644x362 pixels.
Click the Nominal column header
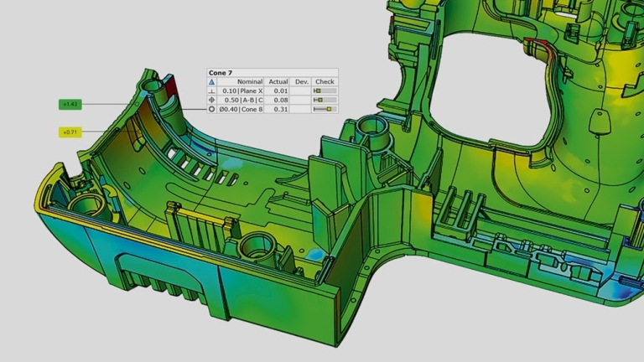coord(250,82)
